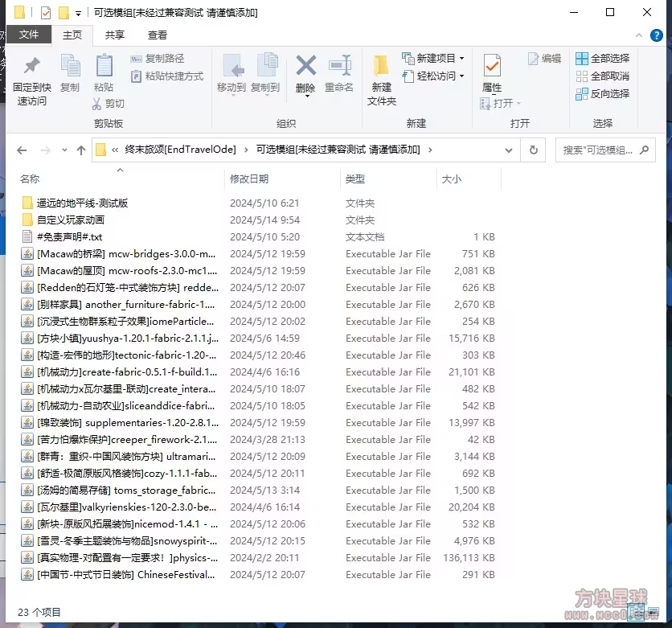Click inside the search box
This screenshot has width=672, height=628.
click(599, 150)
